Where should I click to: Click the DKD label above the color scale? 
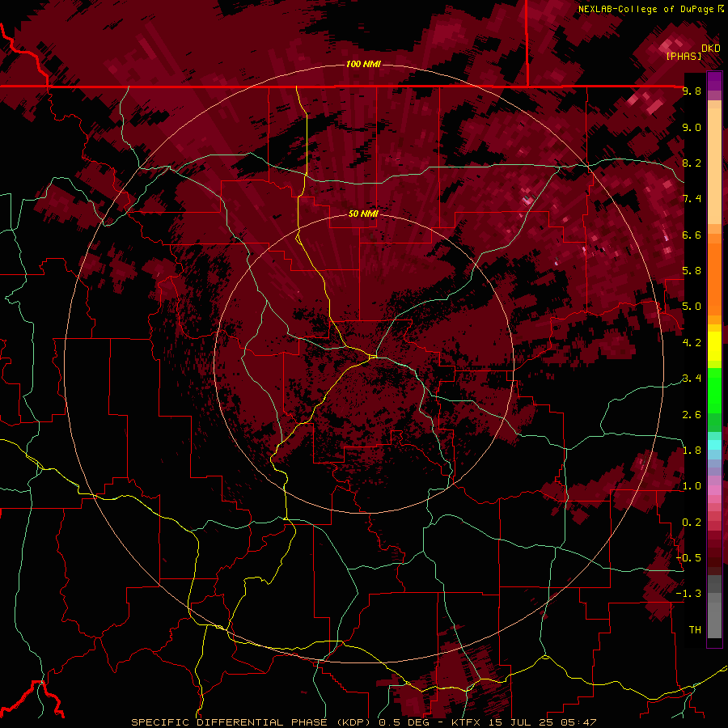[x=711, y=49]
